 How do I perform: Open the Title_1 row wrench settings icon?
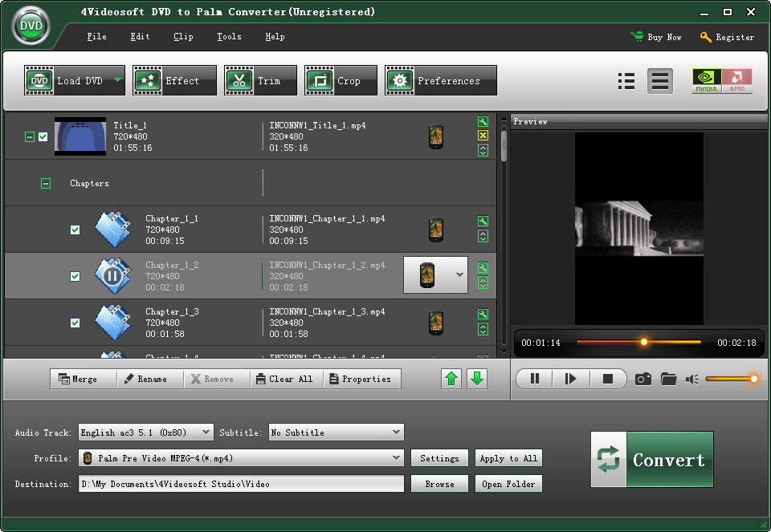click(x=483, y=121)
